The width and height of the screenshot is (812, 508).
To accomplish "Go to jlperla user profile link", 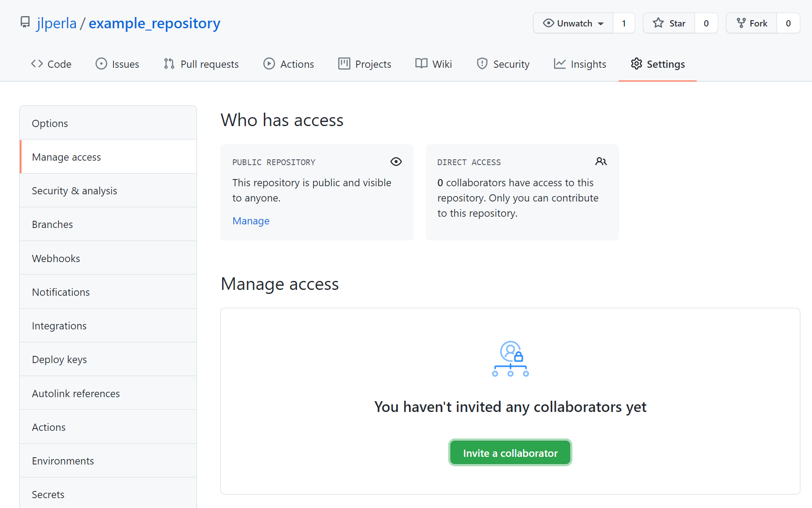I will (x=57, y=23).
